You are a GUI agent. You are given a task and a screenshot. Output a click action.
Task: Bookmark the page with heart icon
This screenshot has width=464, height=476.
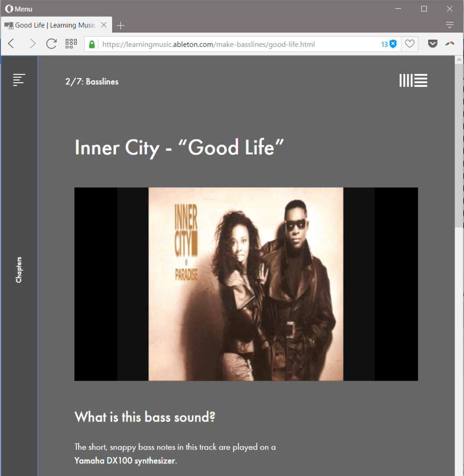[410, 44]
